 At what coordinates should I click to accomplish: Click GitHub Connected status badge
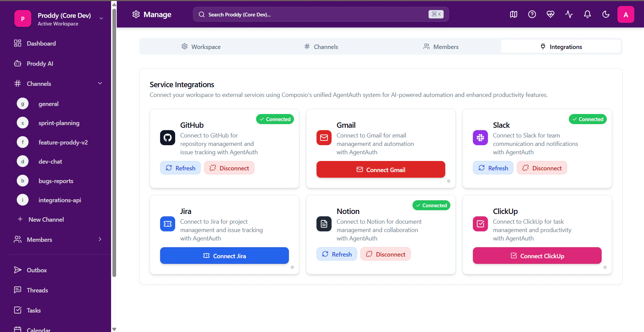(275, 119)
